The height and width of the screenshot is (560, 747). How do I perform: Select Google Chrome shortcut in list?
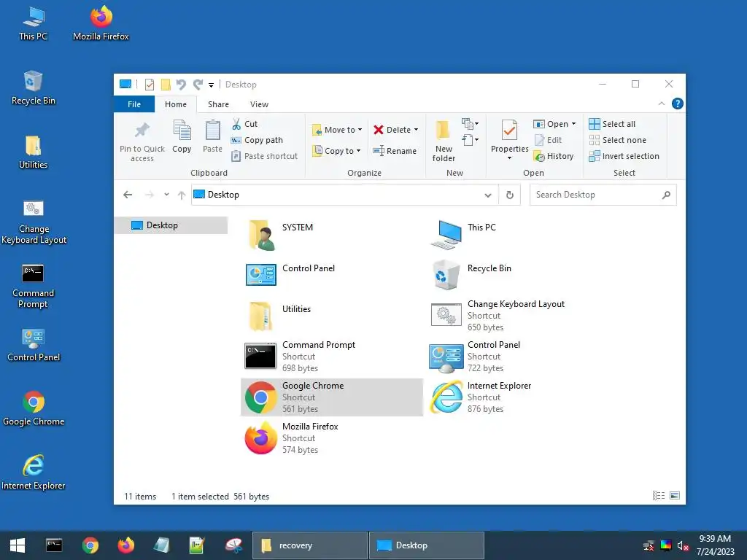point(332,397)
